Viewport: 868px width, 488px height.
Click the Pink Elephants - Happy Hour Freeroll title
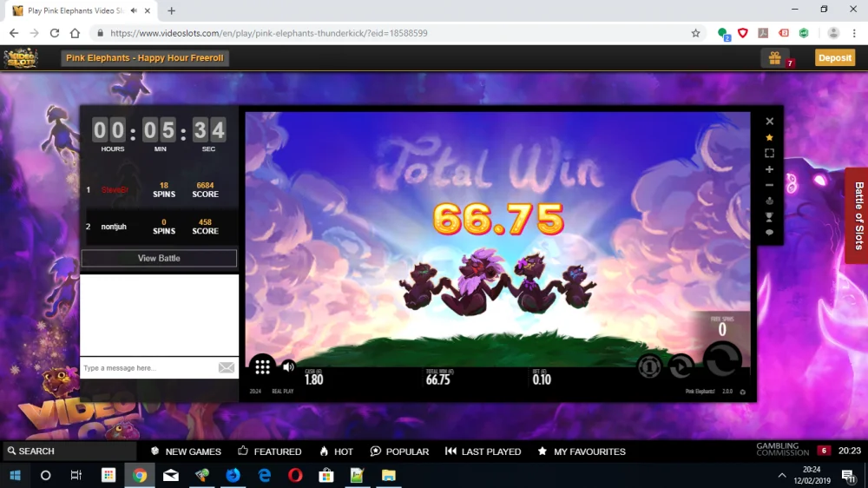(x=144, y=57)
